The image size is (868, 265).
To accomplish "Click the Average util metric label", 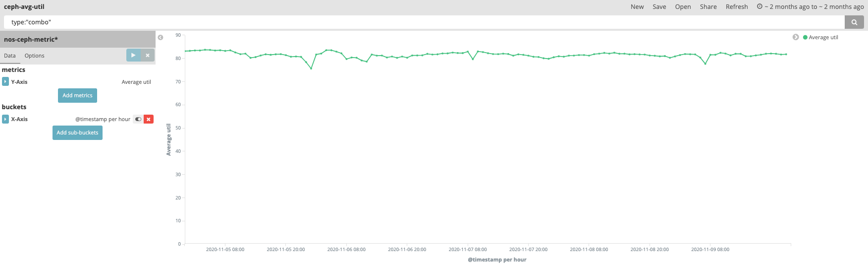I will [x=136, y=82].
